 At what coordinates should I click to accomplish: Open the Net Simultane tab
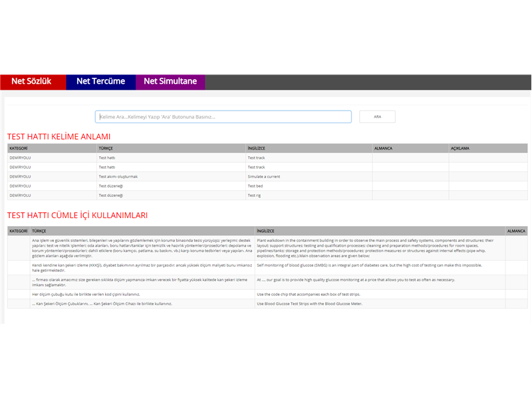[170, 82]
